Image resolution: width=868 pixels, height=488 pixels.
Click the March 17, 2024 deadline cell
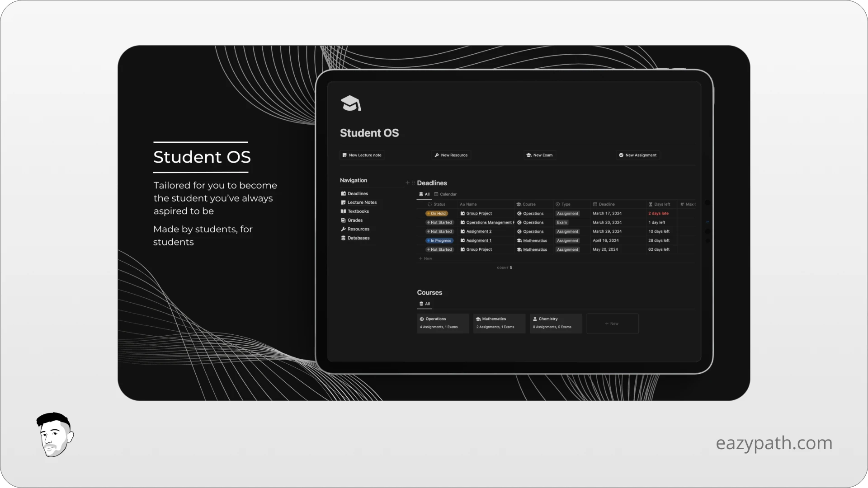[x=607, y=214]
